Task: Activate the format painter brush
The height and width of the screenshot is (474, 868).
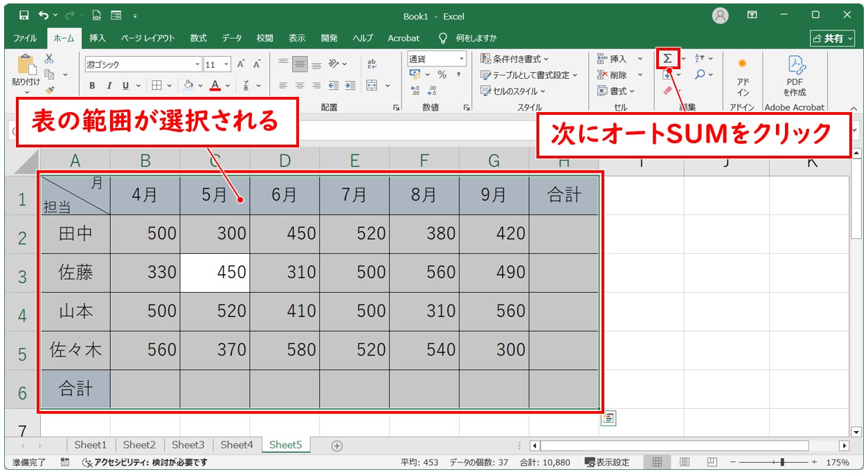Action: pos(49,89)
